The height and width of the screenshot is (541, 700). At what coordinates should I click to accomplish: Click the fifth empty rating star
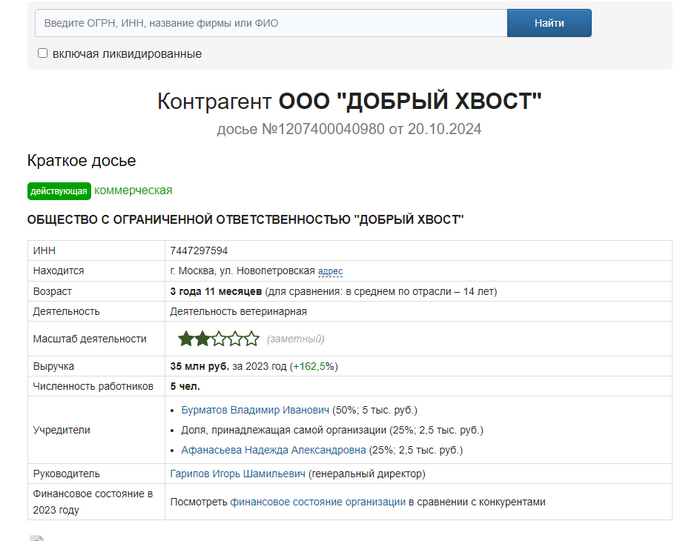(x=253, y=339)
